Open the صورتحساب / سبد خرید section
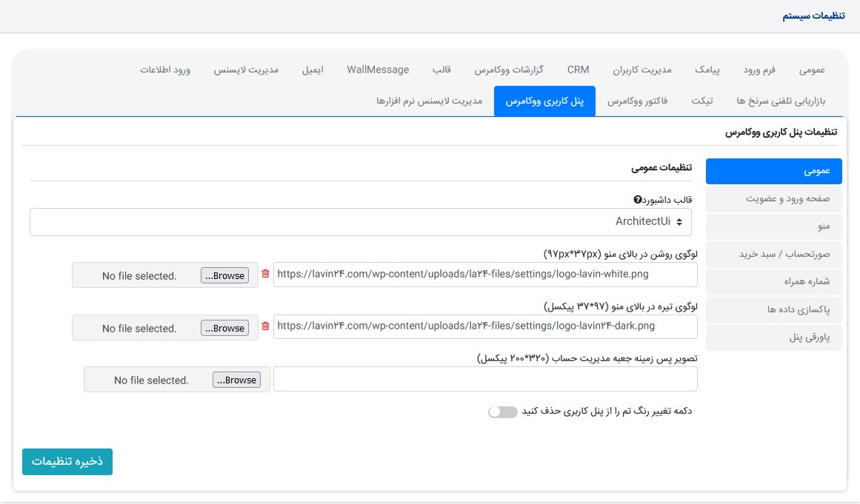This screenshot has width=860, height=504. click(x=773, y=254)
